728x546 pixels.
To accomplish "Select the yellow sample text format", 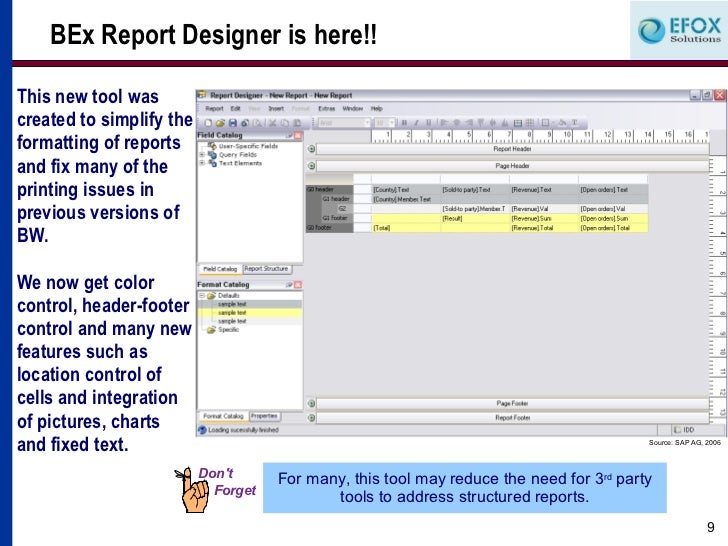I will [x=250, y=313].
